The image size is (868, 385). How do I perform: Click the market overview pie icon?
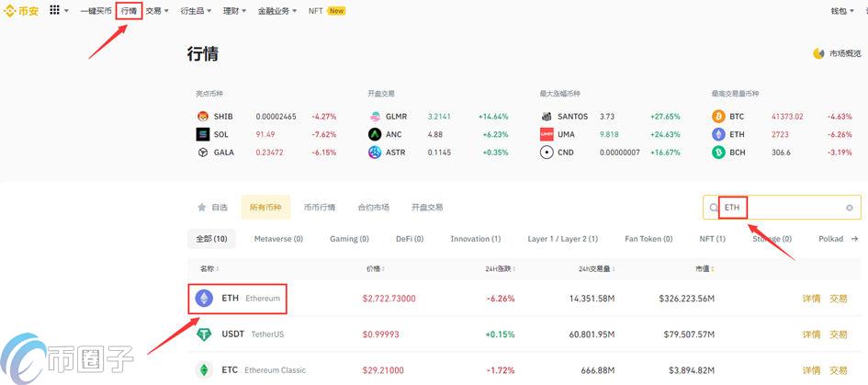818,53
